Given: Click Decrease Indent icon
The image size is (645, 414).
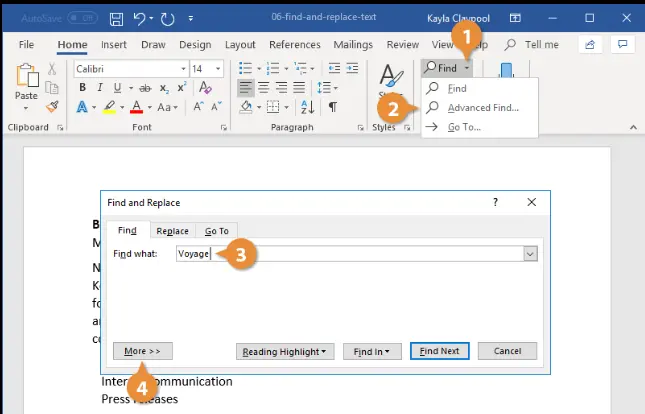Looking at the screenshot, I should pyautogui.click(x=334, y=68).
